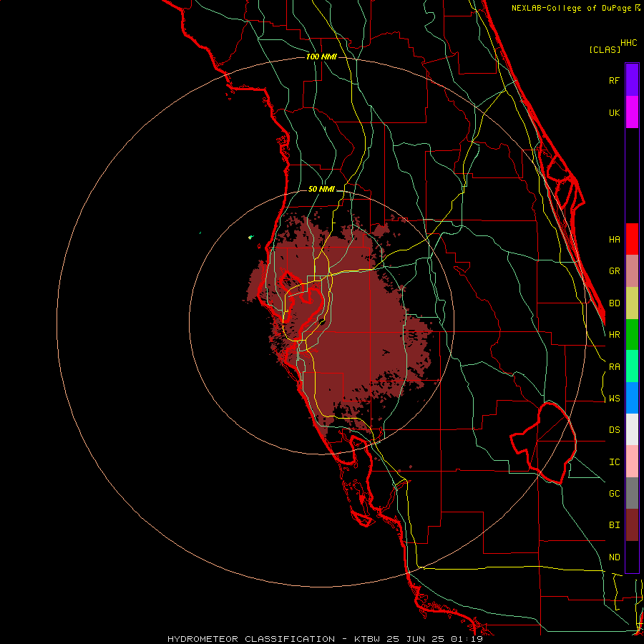Image resolution: width=644 pixels, height=644 pixels.
Task: Click the WS blue legend color swatch
Action: [632, 398]
